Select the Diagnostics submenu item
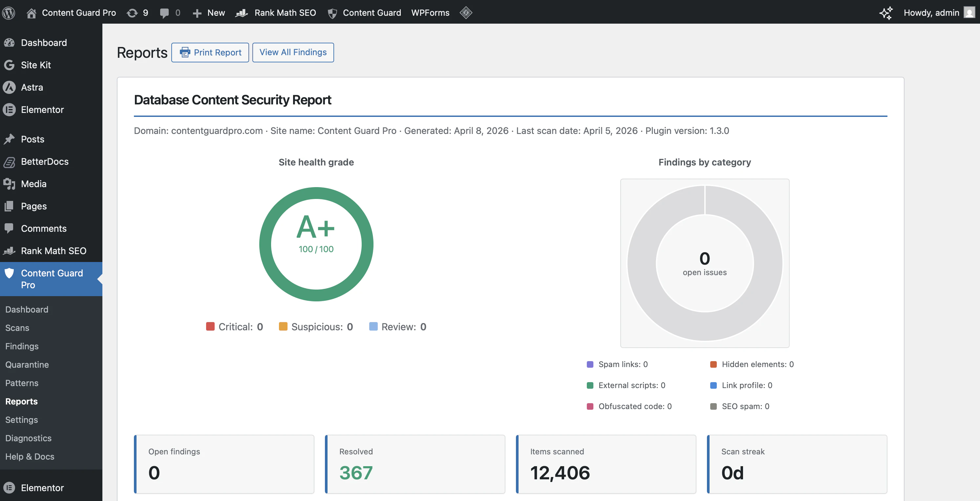This screenshot has width=980, height=501. coord(28,438)
